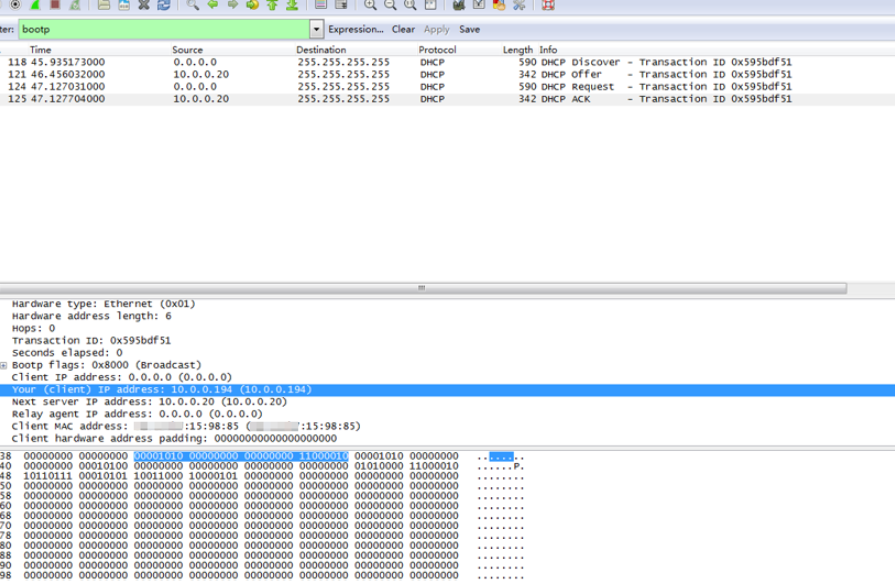Sort by Info column header

(x=548, y=50)
